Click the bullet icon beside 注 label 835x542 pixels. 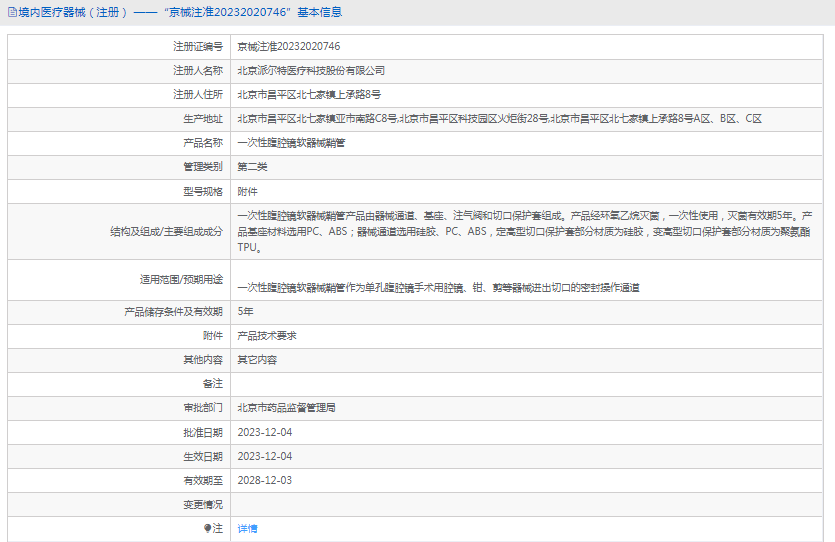click(208, 528)
